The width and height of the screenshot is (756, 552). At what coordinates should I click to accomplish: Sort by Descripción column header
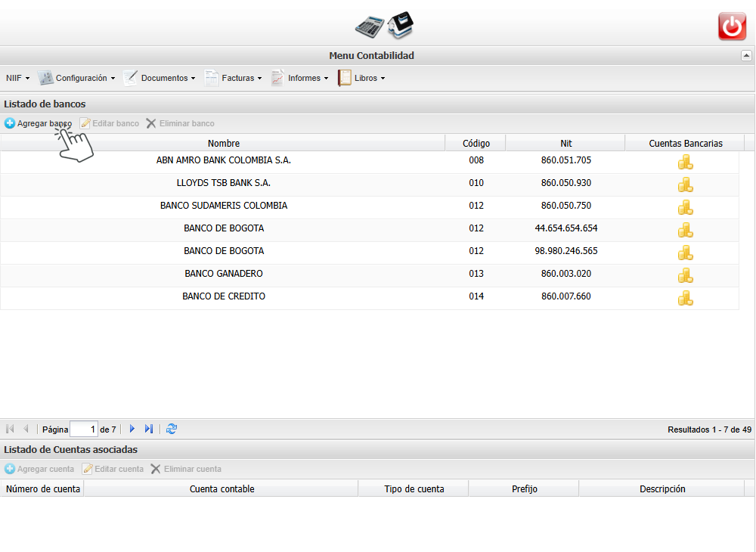click(662, 488)
